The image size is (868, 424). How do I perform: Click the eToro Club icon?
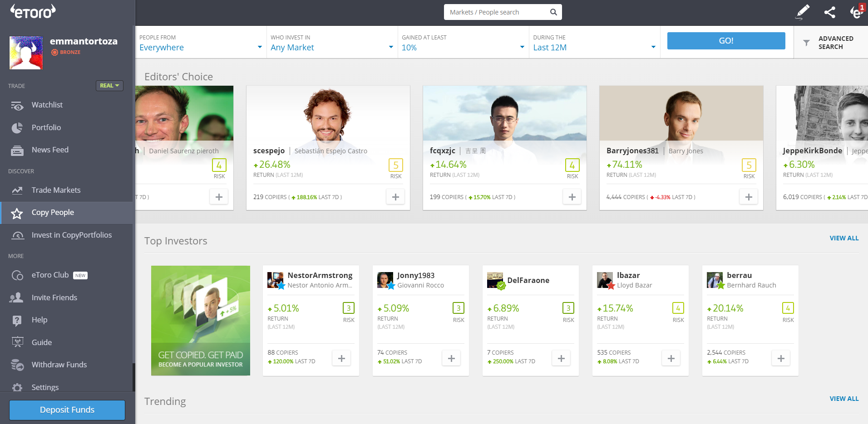[17, 275]
